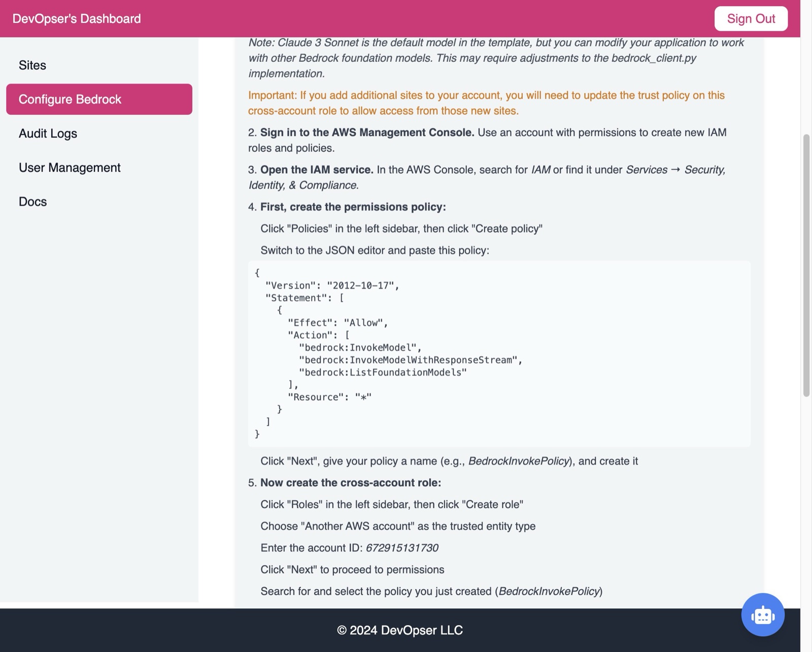
Task: Click the 'Click "Roles" in the left sidebar' line
Action: 392,504
